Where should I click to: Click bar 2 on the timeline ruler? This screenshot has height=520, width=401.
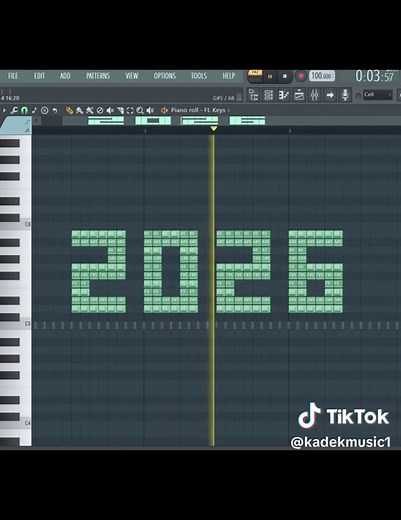145,131
